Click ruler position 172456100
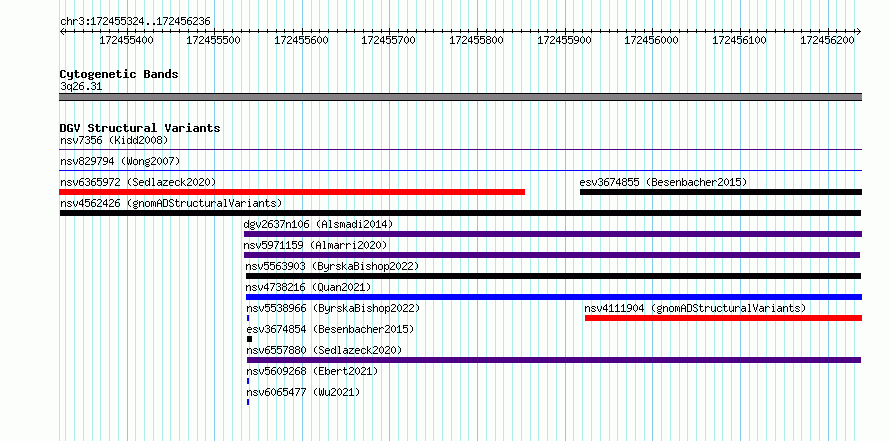The image size is (890, 441). click(x=740, y=40)
